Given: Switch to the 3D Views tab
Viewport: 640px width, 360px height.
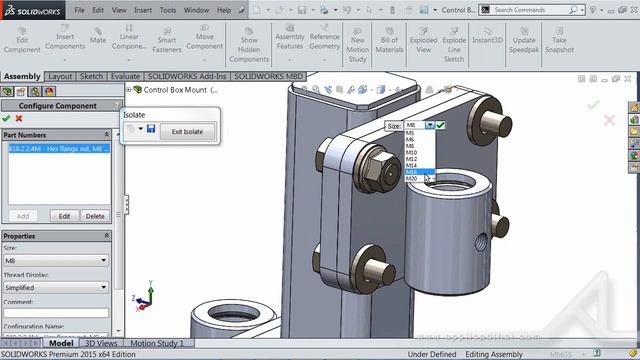Looking at the screenshot, I should click(x=101, y=343).
